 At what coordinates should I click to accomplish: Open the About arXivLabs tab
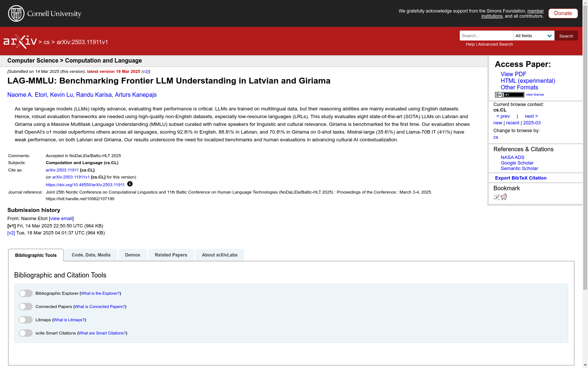pos(220,255)
